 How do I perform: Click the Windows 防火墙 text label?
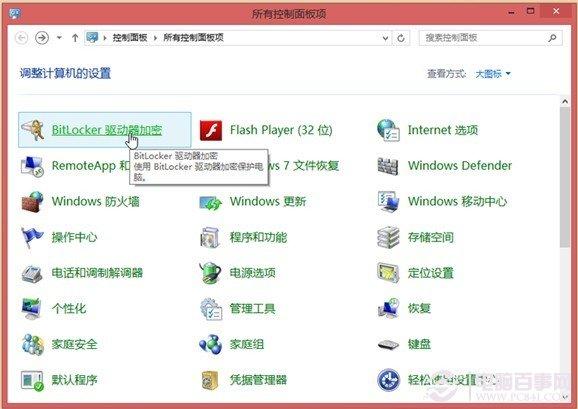coord(96,202)
